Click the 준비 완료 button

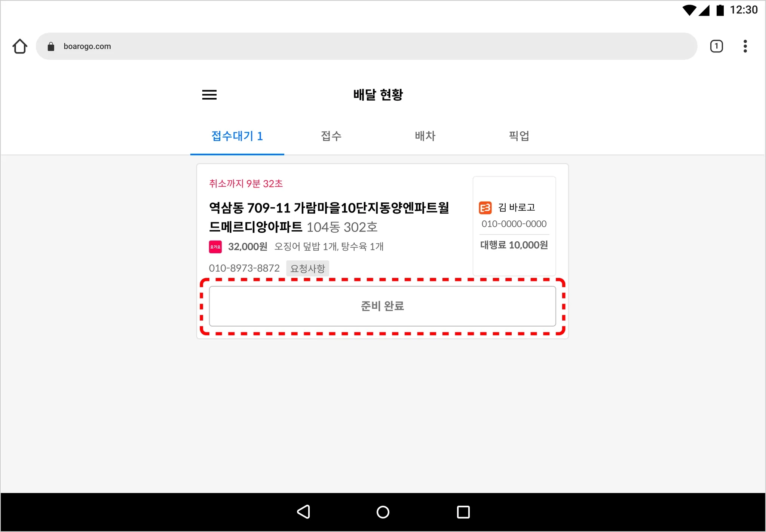click(x=382, y=306)
